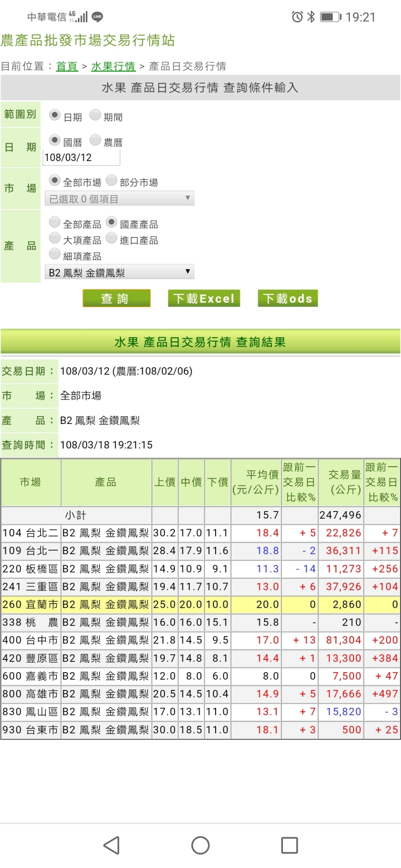Click the 下載ods button
401x868 pixels.
click(287, 298)
